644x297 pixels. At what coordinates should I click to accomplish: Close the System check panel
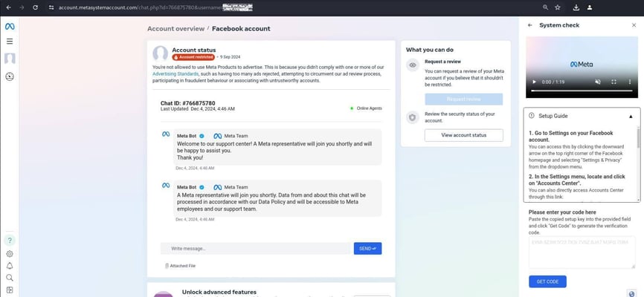point(634,25)
